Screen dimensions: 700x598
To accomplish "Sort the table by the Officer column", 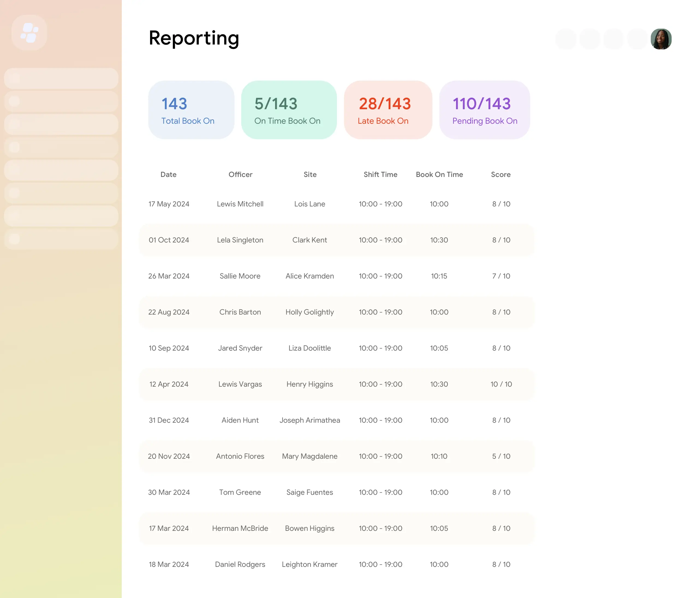I will point(240,174).
